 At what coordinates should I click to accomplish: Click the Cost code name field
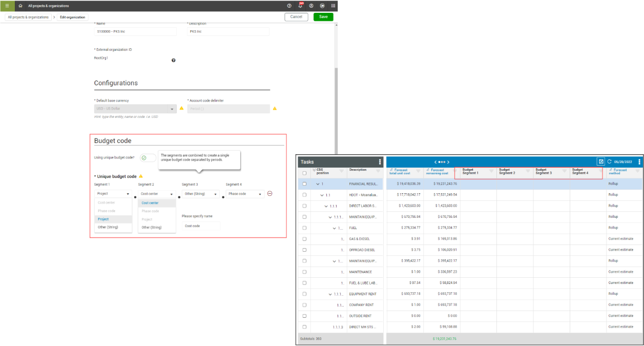(x=201, y=226)
